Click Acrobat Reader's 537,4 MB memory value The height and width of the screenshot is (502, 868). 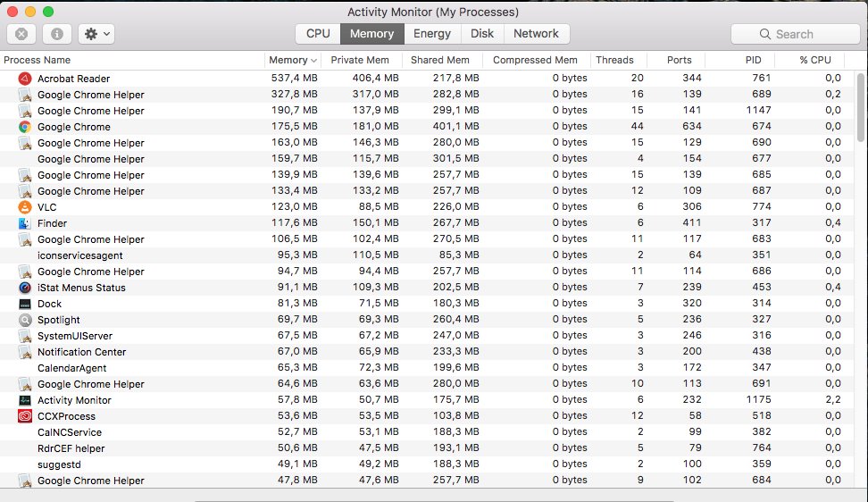294,78
